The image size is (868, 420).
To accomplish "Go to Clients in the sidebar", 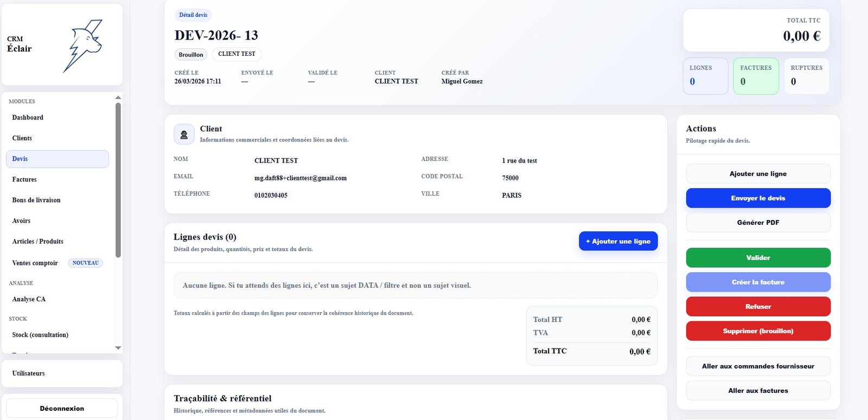I will pyautogui.click(x=22, y=138).
